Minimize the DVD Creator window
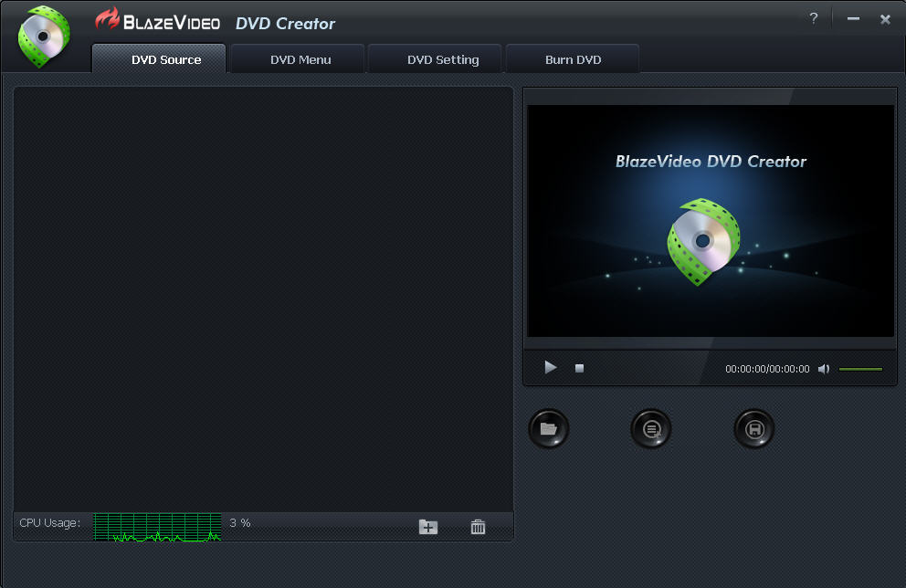Screen dimensions: 906x588 tap(853, 18)
